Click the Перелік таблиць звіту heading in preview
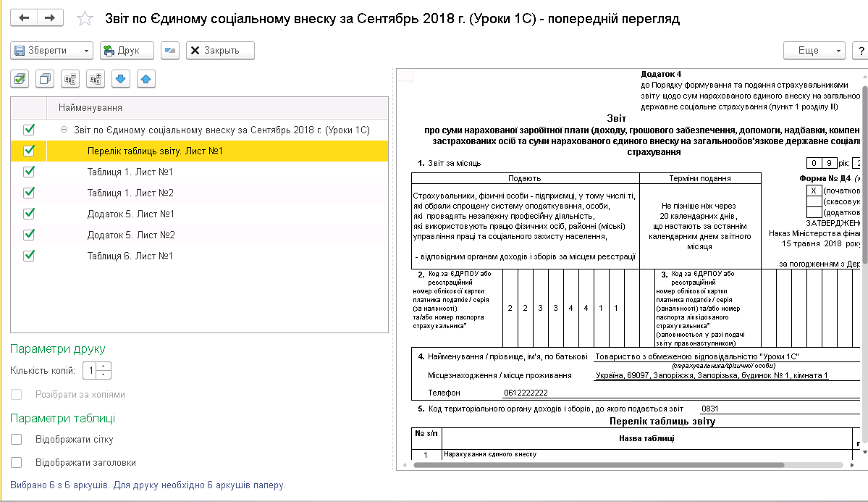Screen dimensions: 868x502 tap(662, 422)
